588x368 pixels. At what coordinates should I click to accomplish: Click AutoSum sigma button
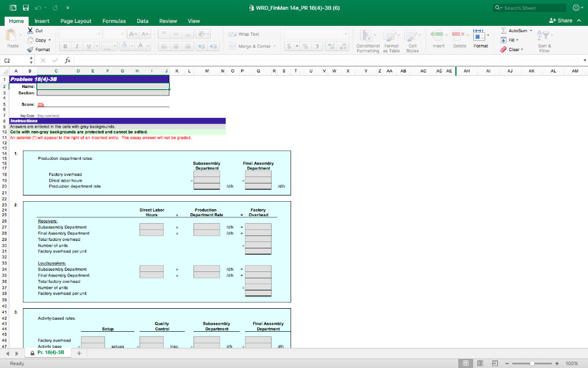click(x=504, y=30)
